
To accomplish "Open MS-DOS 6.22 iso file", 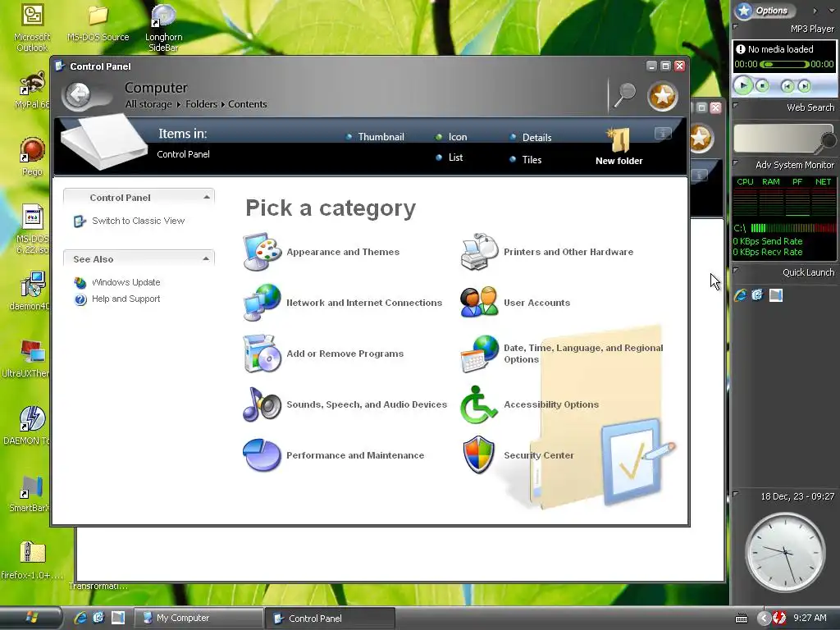I will pos(32,229).
